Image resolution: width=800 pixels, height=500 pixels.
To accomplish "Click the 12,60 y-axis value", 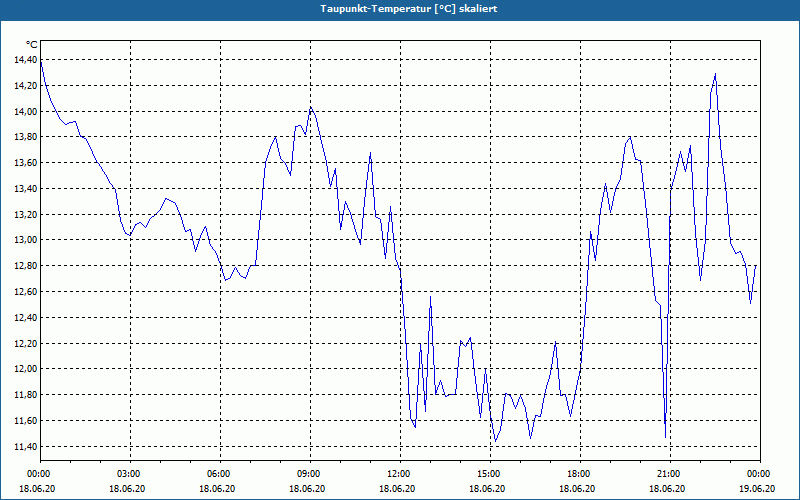I will coord(26,292).
